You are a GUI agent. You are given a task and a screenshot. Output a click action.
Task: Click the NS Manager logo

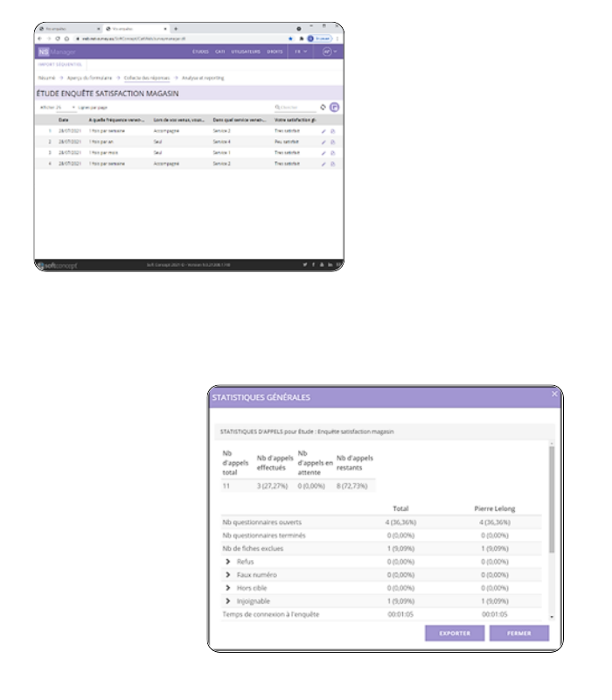57,52
